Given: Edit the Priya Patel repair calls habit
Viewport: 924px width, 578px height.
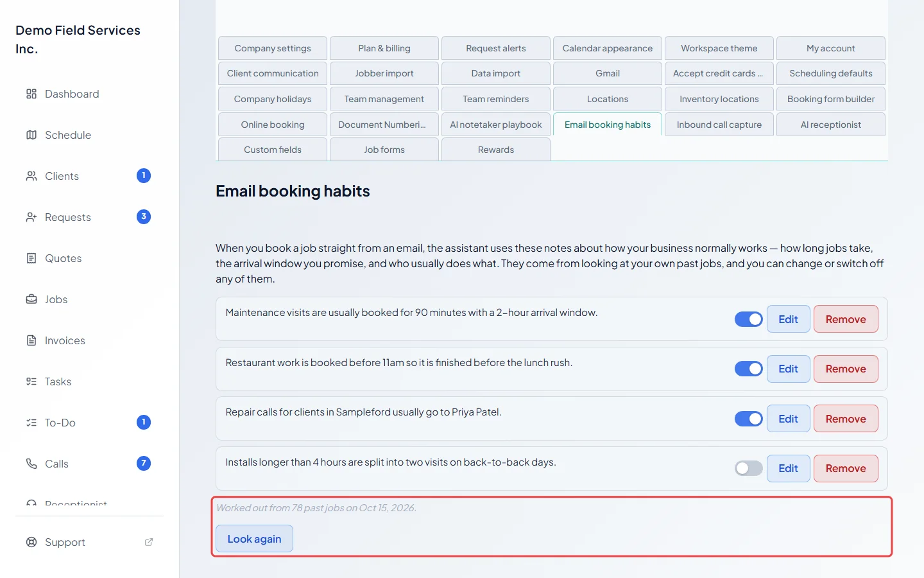Looking at the screenshot, I should 789,419.
